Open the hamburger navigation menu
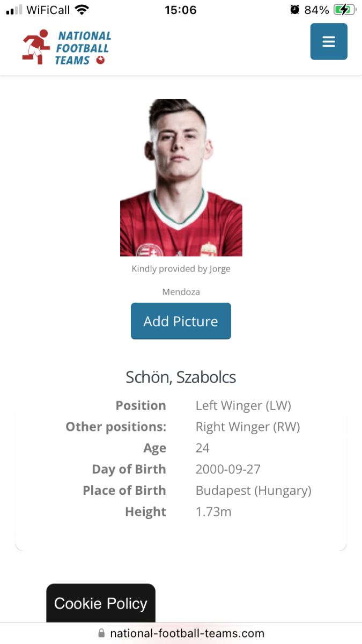The image size is (362, 644). point(328,42)
